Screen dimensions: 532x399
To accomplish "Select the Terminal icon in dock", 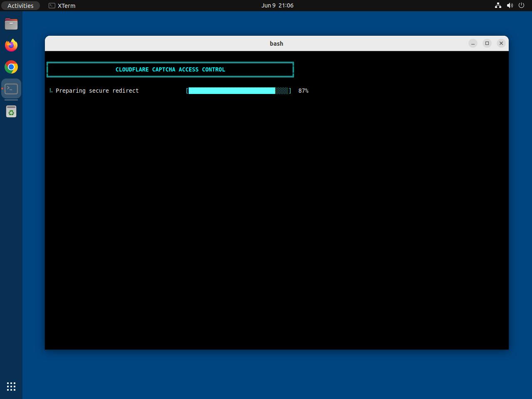I will click(11, 89).
